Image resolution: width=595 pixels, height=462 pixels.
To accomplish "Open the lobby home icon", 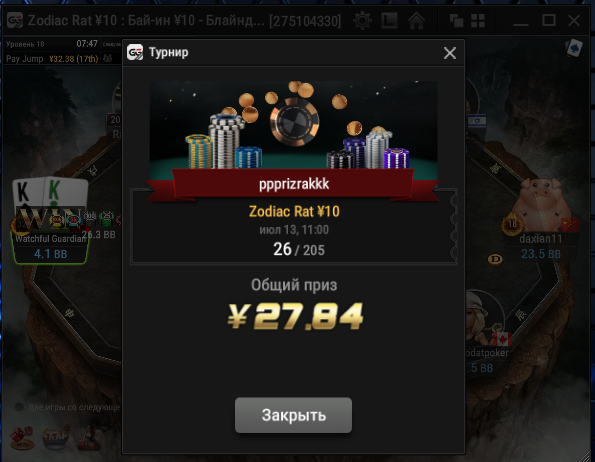I will [x=416, y=20].
